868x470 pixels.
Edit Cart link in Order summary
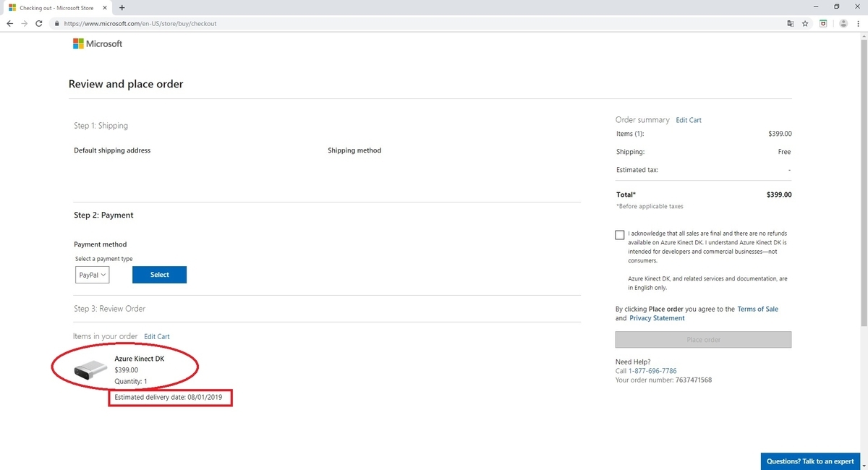pos(689,120)
